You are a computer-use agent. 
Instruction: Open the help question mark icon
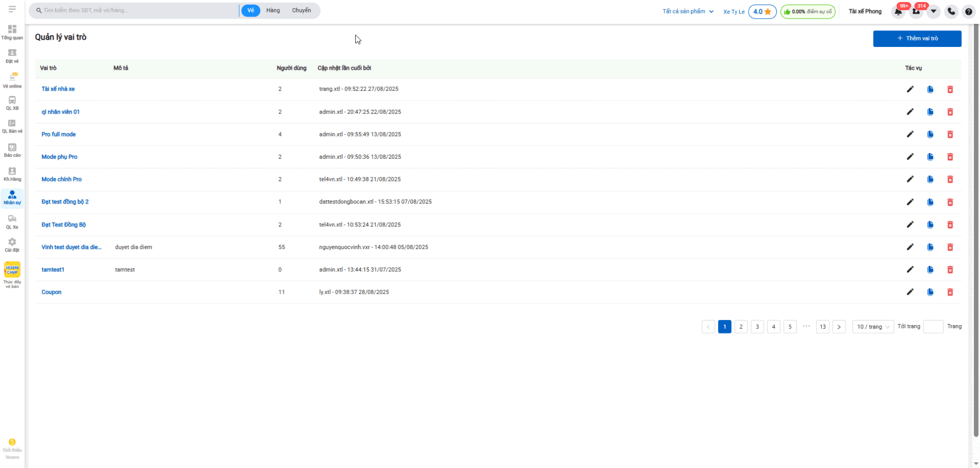coord(969,11)
